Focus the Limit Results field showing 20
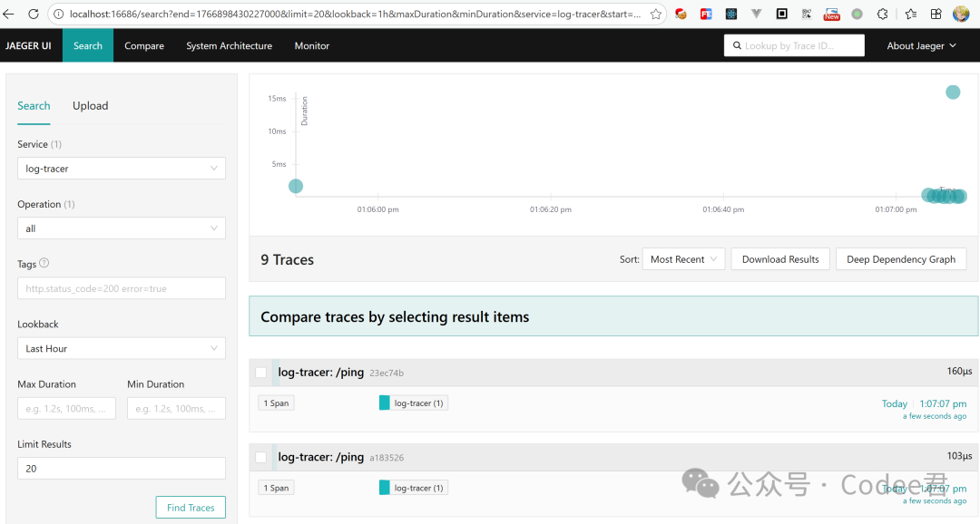980x524 pixels. point(122,468)
